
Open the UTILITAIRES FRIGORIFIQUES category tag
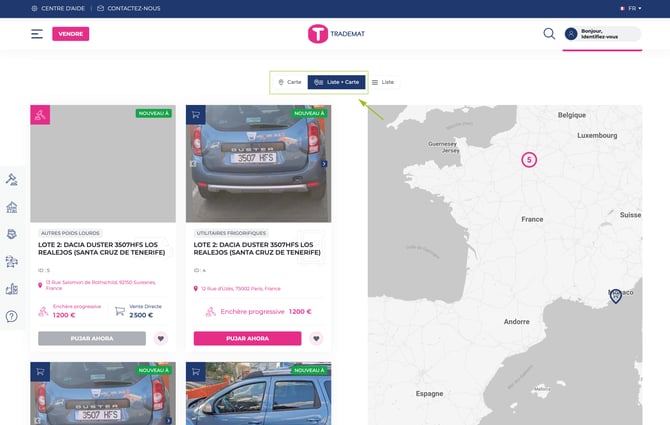click(x=231, y=233)
